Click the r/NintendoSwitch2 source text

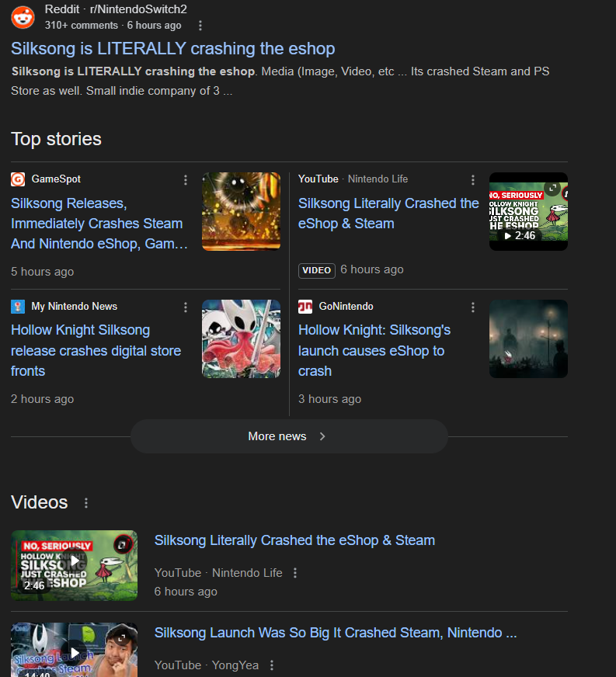(138, 9)
